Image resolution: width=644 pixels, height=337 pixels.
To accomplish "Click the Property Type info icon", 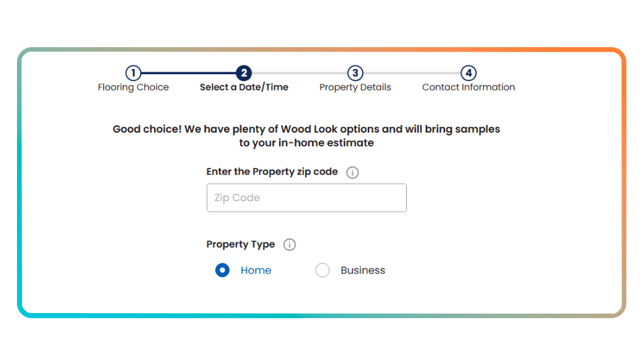I will 289,245.
